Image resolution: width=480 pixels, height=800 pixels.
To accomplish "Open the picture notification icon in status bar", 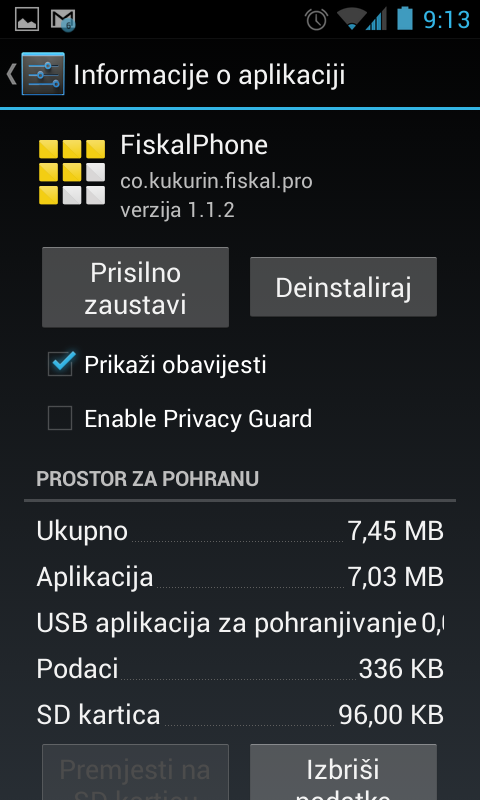I will (x=27, y=19).
